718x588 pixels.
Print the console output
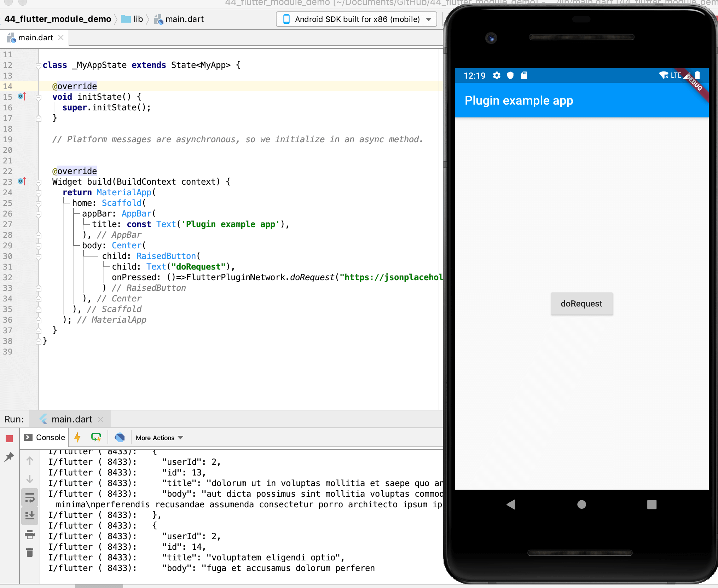pyautogui.click(x=30, y=535)
